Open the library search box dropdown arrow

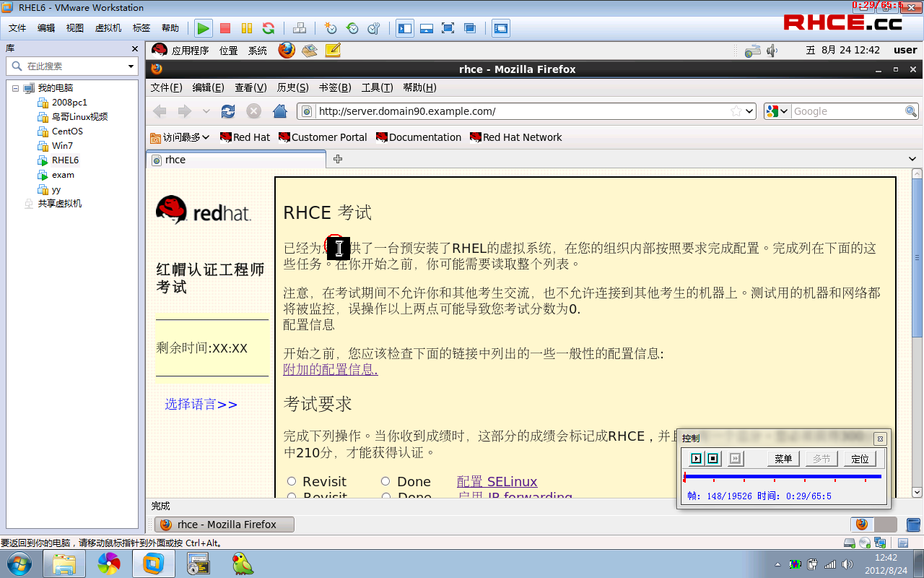[x=131, y=66]
